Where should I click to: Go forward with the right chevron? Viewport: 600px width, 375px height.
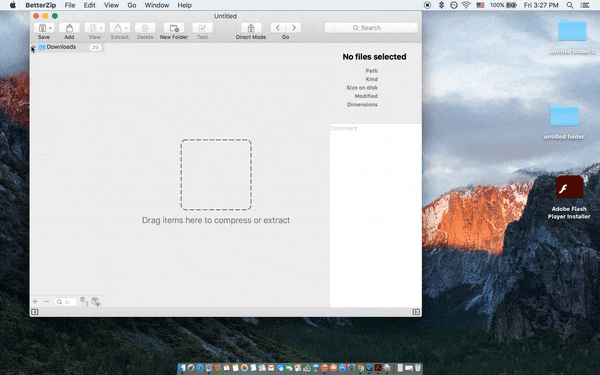[x=294, y=28]
